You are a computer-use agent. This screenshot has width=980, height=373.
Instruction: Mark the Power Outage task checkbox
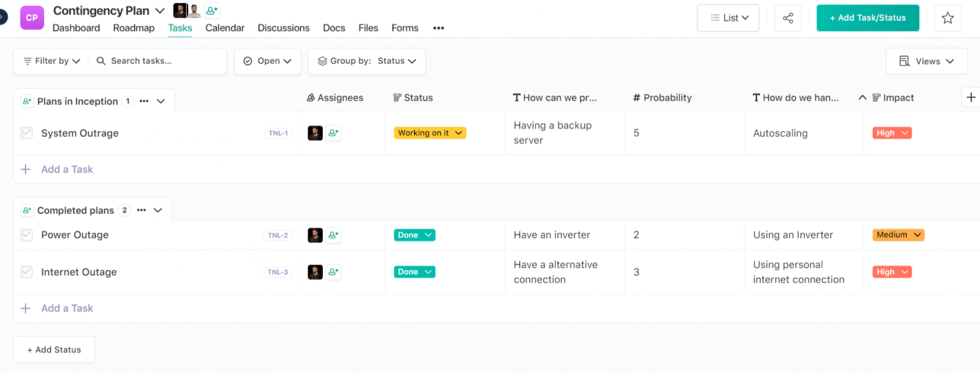[26, 235]
